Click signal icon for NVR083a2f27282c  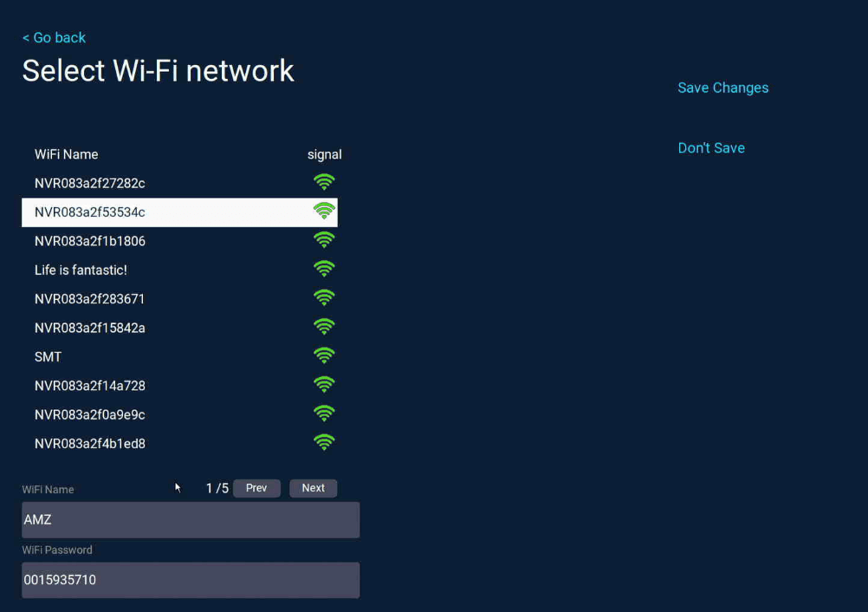point(324,182)
